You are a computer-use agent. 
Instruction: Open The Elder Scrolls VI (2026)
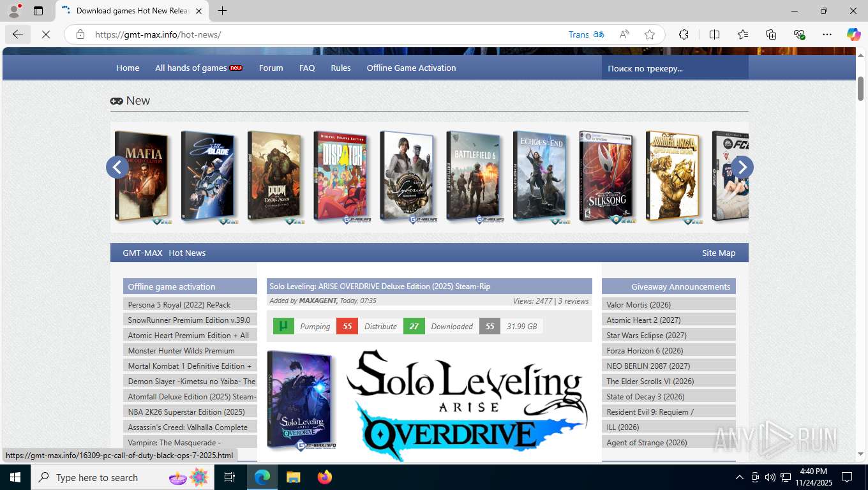(669, 381)
